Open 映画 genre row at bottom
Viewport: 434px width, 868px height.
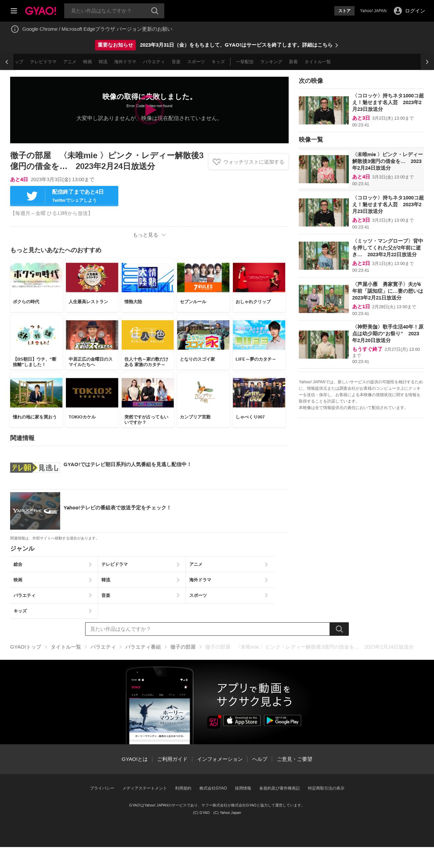54,580
